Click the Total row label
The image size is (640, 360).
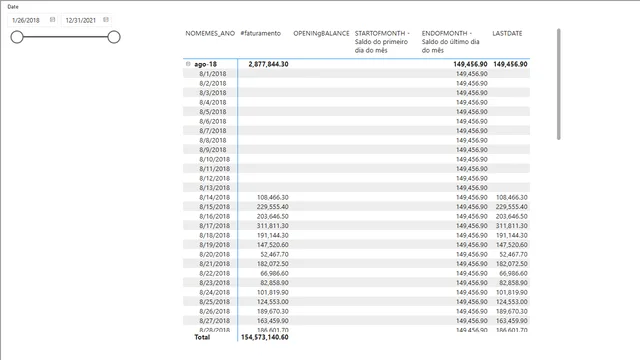(x=202, y=337)
